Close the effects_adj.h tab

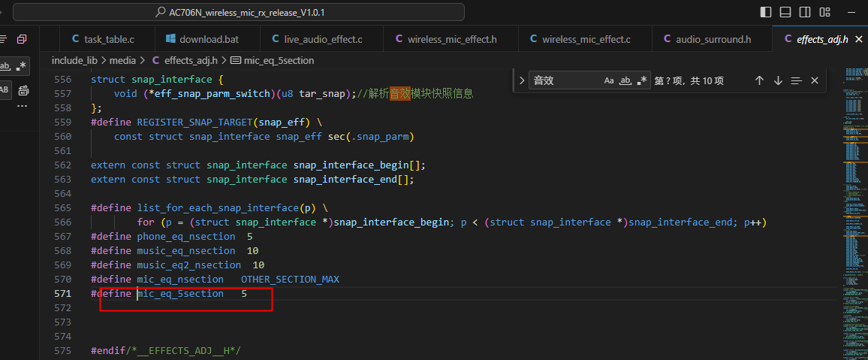(x=859, y=39)
